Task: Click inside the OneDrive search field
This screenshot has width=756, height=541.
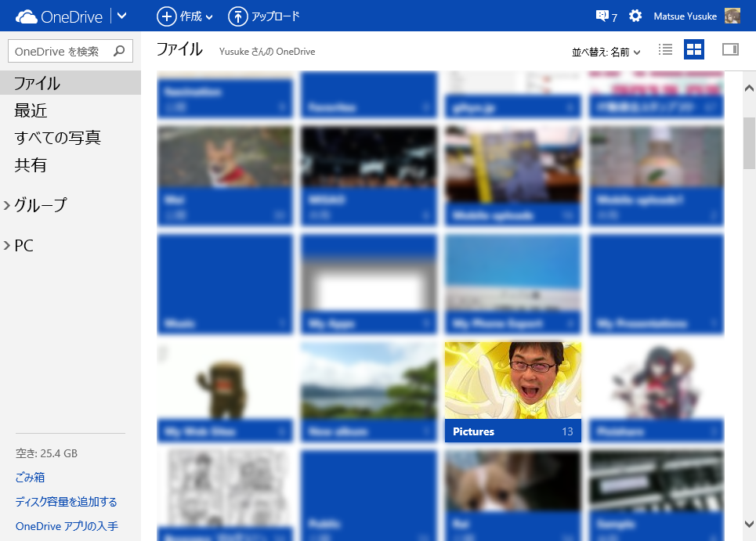Action: pyautogui.click(x=59, y=52)
